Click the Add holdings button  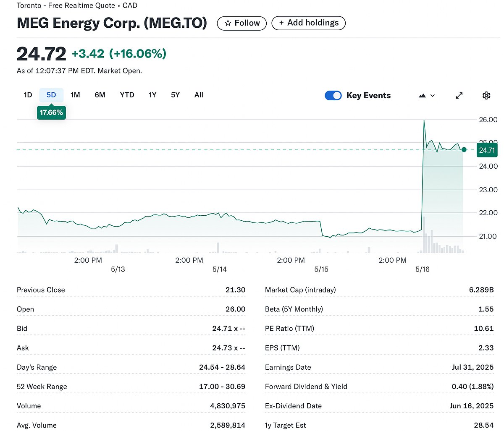[x=309, y=23]
